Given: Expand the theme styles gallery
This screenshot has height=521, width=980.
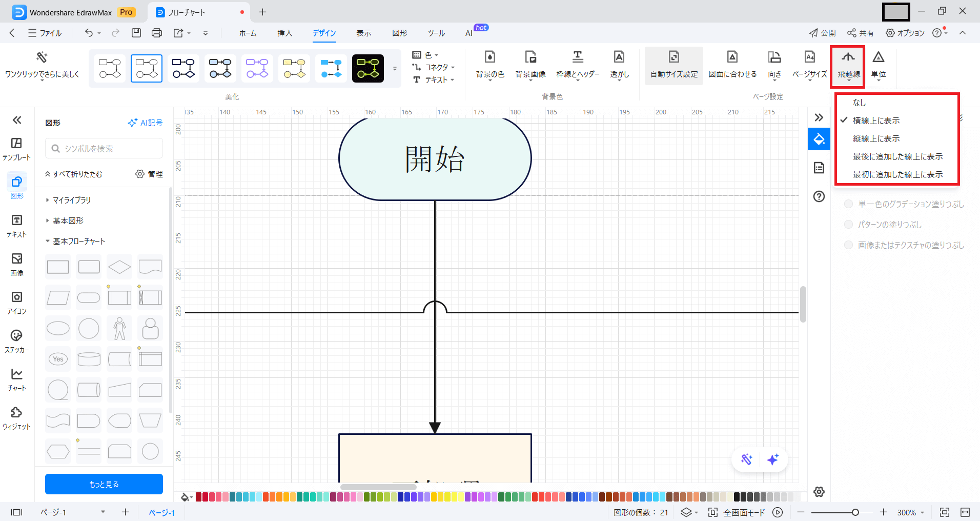Looking at the screenshot, I should point(395,68).
